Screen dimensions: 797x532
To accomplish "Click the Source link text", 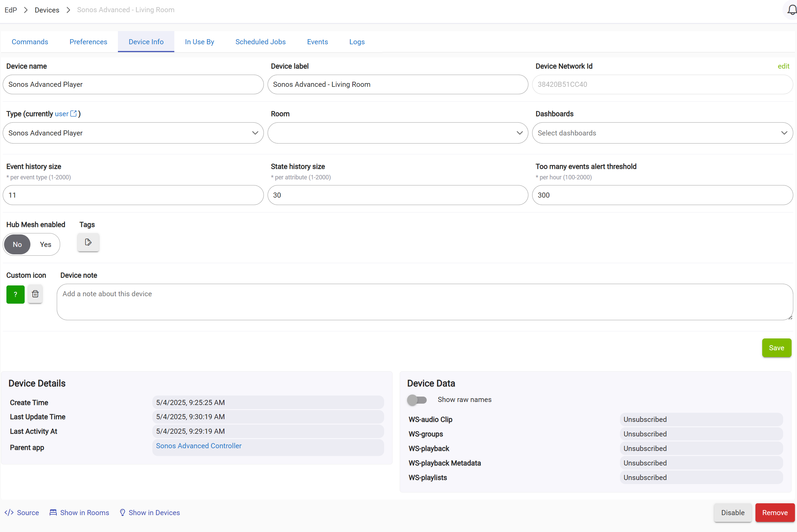I will 28,513.
